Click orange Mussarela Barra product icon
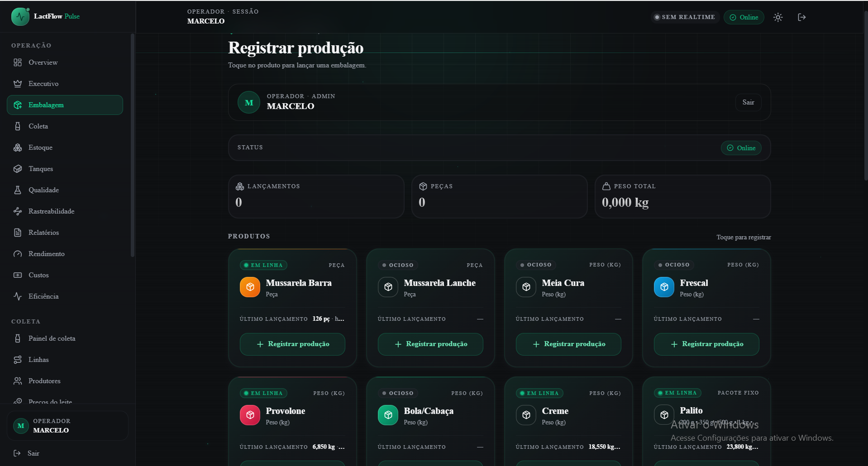 pyautogui.click(x=250, y=287)
